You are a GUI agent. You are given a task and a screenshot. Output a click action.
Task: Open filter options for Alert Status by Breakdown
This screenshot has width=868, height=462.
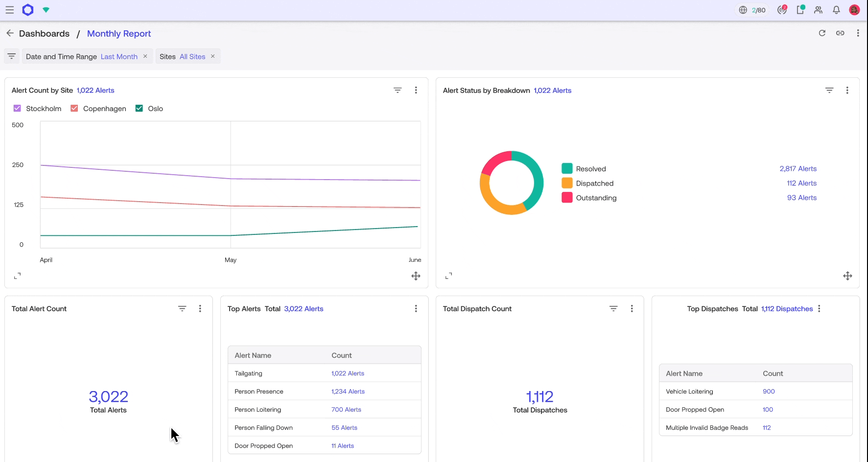(x=829, y=90)
